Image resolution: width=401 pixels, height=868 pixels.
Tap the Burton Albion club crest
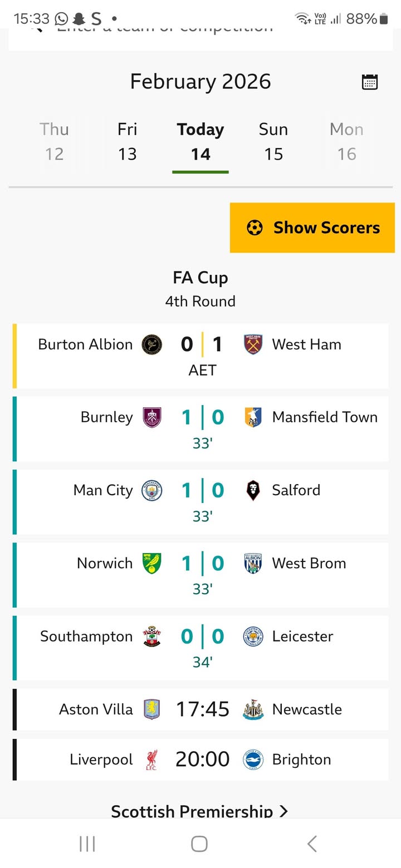[152, 344]
